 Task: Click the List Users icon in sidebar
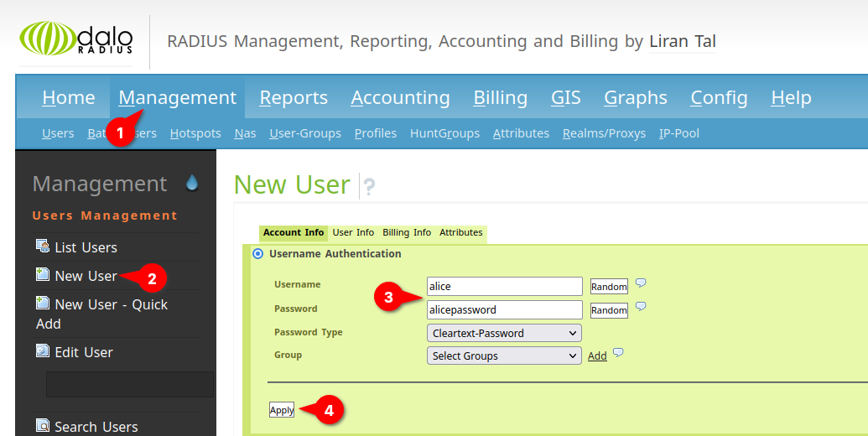pos(43,247)
